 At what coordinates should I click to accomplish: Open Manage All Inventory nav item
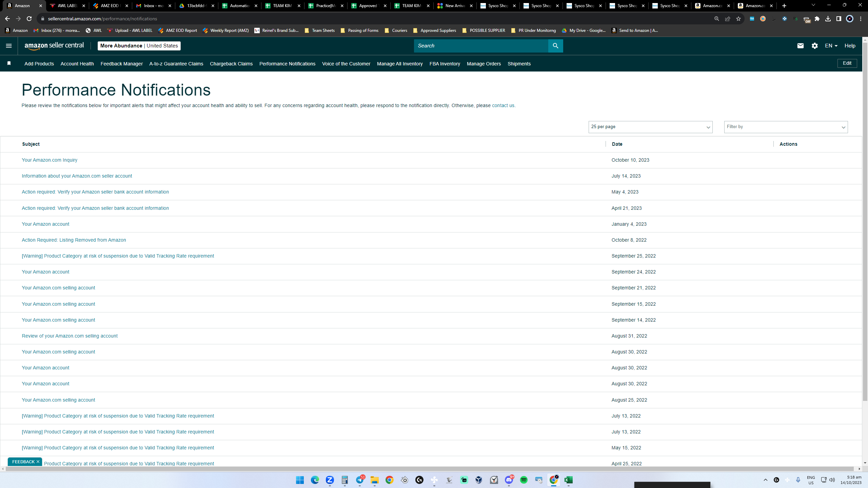400,64
